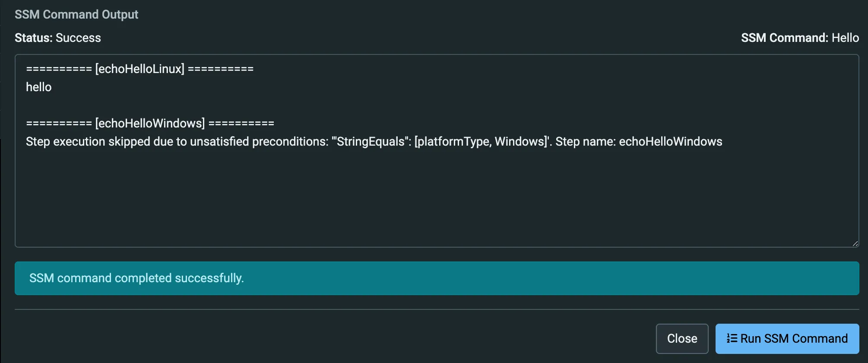Click the Run SSM Command button

pyautogui.click(x=787, y=338)
